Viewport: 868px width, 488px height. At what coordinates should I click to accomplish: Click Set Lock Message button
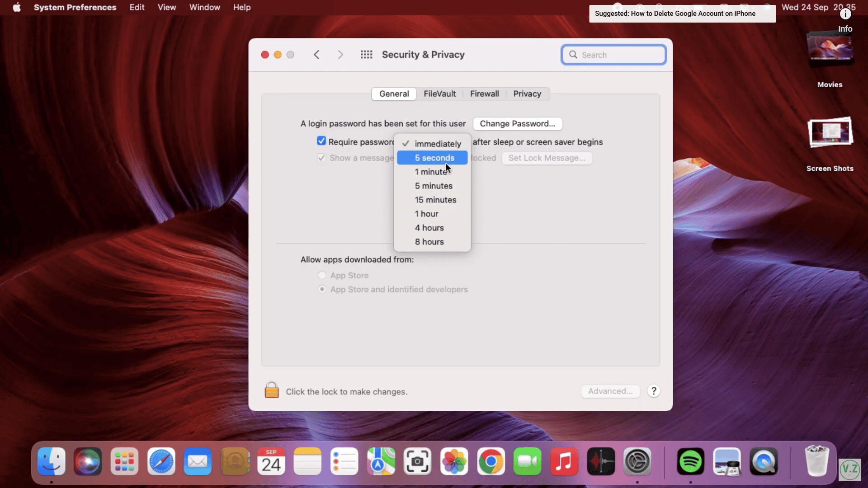click(x=547, y=158)
